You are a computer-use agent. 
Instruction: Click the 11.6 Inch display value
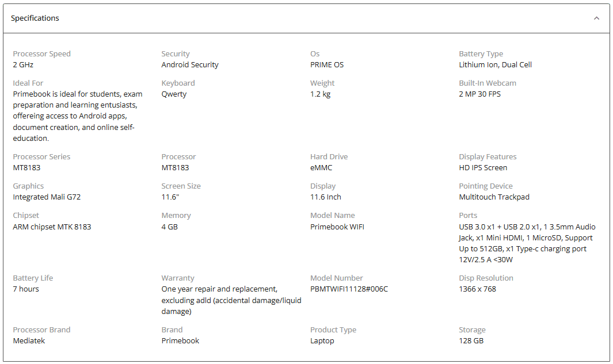tap(325, 197)
